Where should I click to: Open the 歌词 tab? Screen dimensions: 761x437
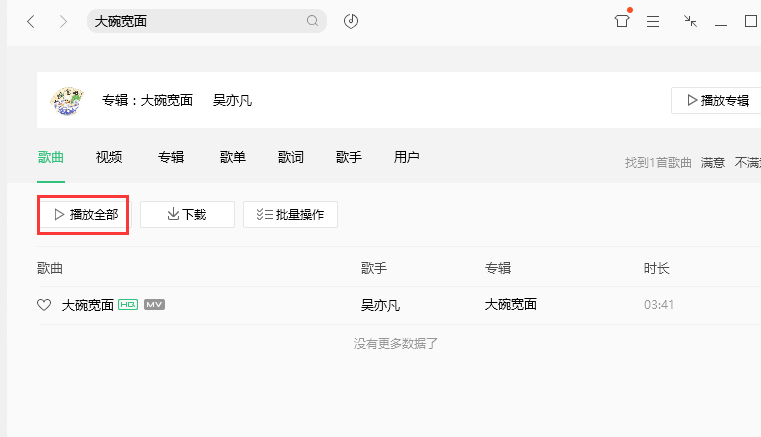point(291,157)
